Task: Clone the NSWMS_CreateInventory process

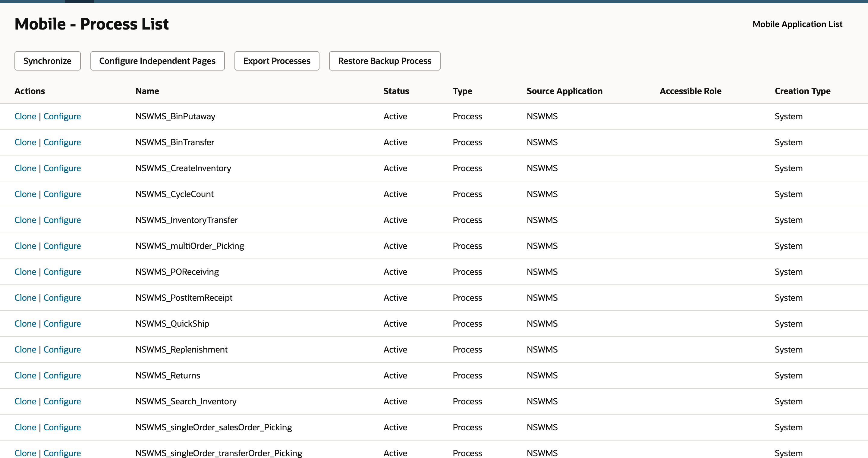Action: [x=25, y=168]
